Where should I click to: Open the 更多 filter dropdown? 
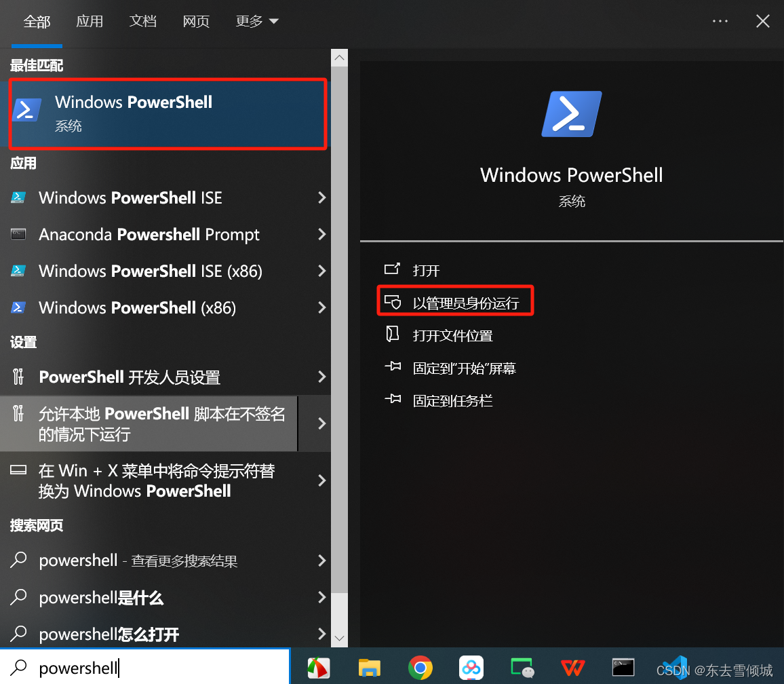[257, 21]
